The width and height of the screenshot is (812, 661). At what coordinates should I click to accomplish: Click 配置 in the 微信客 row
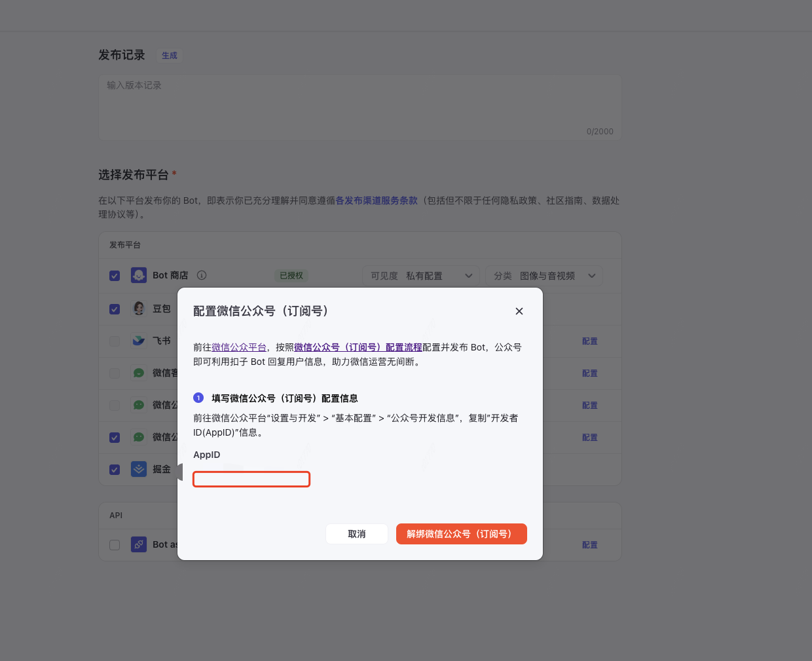(590, 373)
